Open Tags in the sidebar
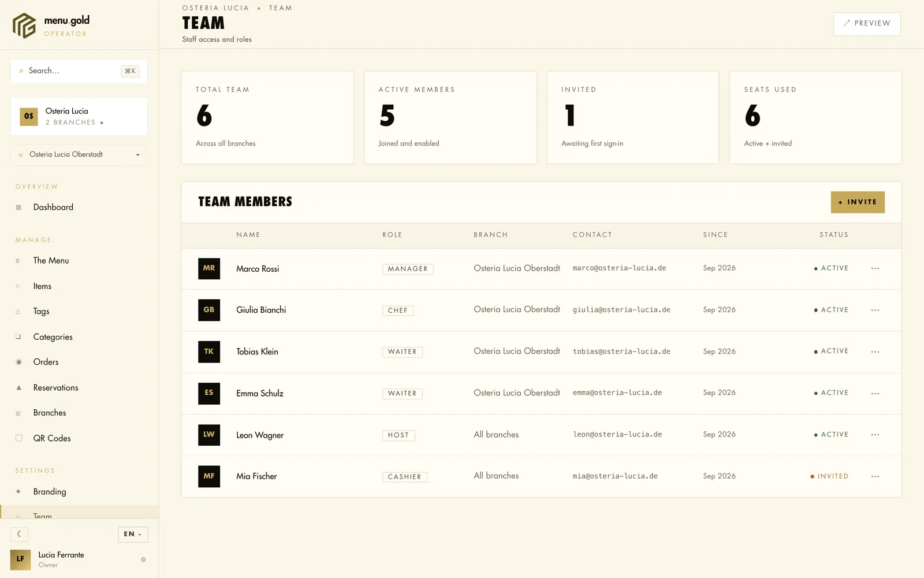 point(79,312)
